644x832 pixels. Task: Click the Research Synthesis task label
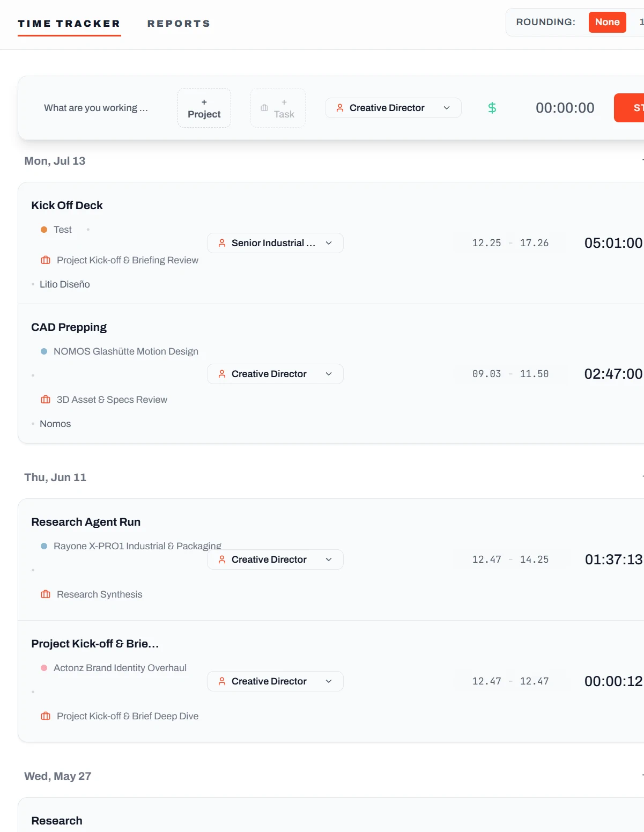(100, 594)
